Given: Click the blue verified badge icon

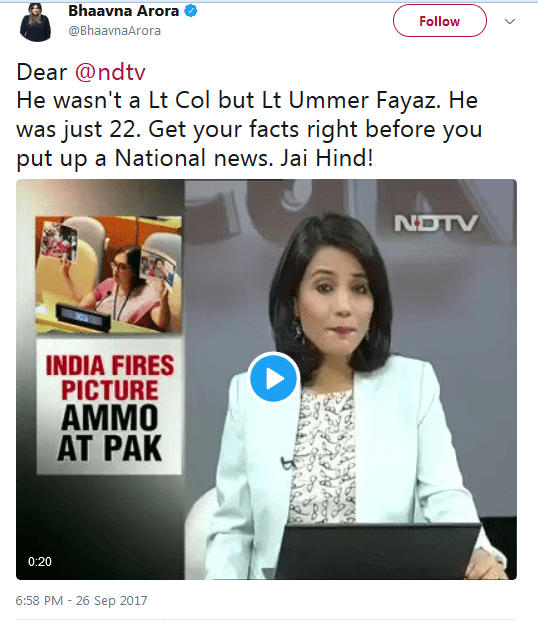Looking at the screenshot, I should (191, 11).
